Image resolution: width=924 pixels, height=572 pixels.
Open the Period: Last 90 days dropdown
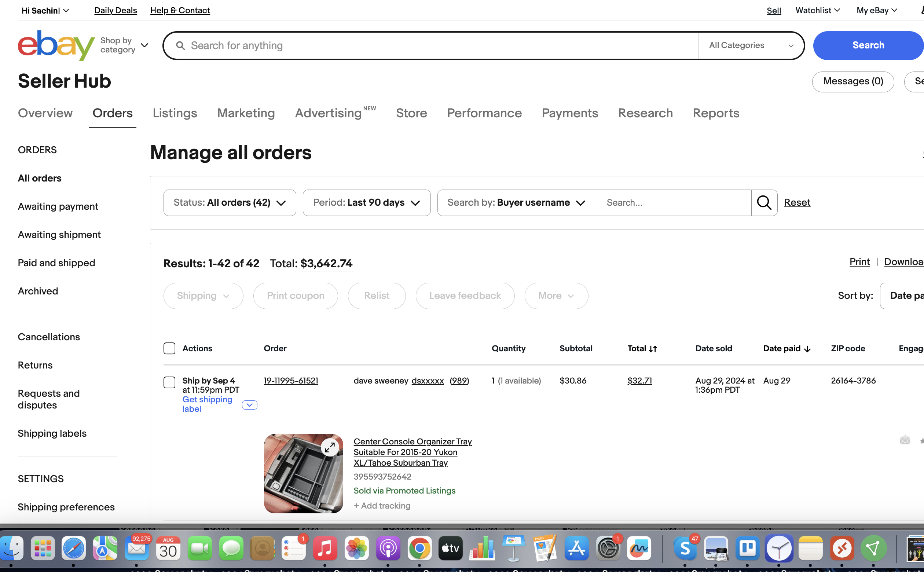pyautogui.click(x=366, y=202)
